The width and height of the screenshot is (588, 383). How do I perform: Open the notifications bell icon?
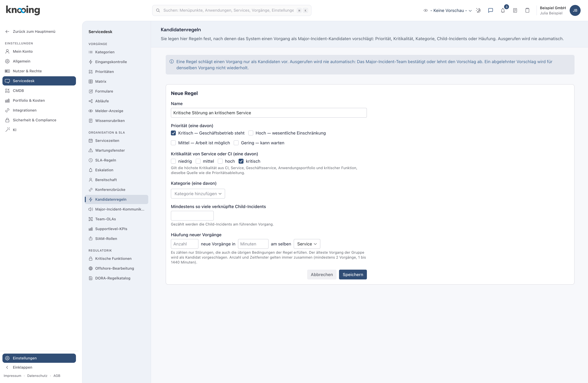503,10
